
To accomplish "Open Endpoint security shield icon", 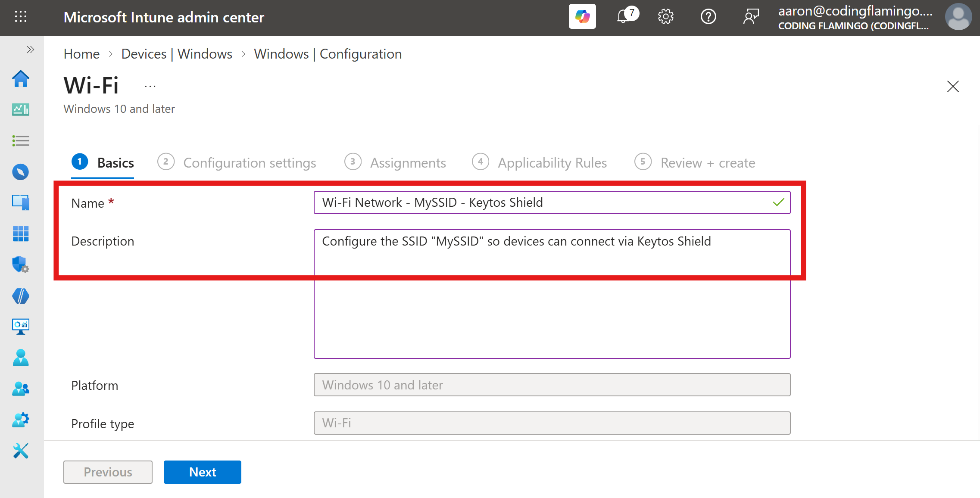I will coord(21,265).
